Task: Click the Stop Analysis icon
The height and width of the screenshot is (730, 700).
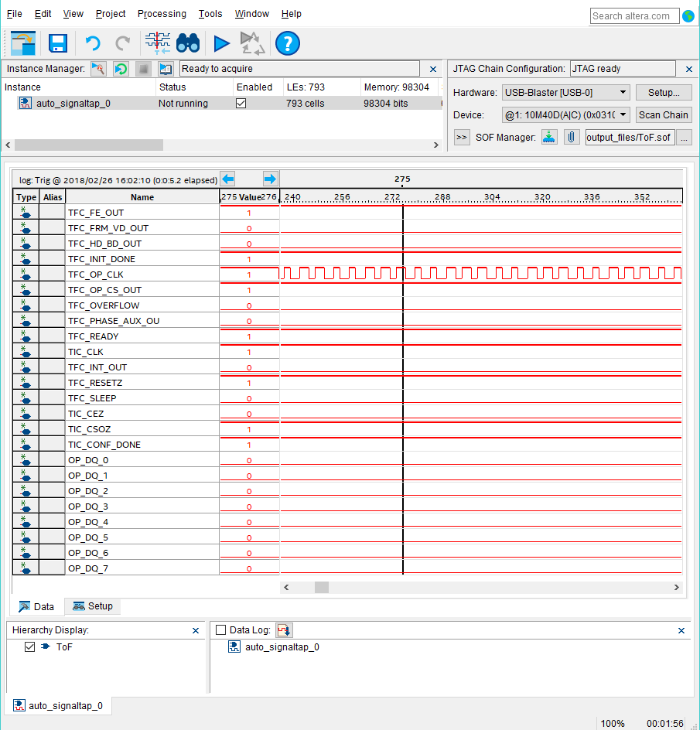Action: click(143, 69)
